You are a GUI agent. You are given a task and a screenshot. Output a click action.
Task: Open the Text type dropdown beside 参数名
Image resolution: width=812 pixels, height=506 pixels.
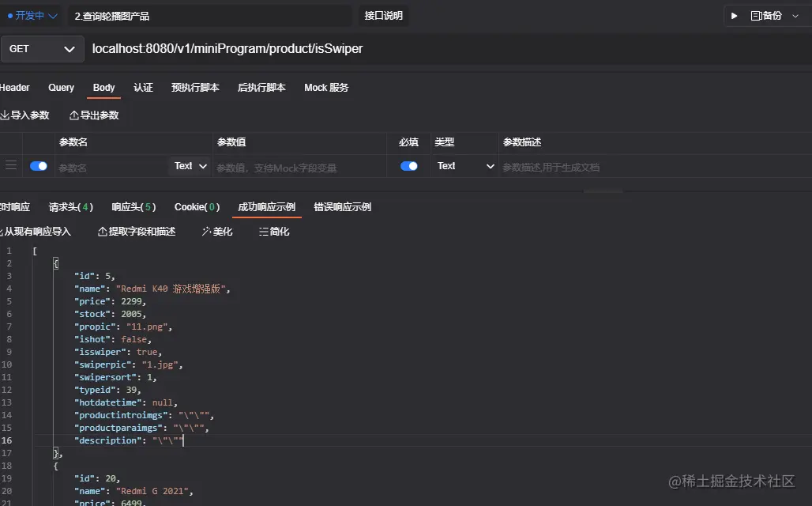click(190, 166)
